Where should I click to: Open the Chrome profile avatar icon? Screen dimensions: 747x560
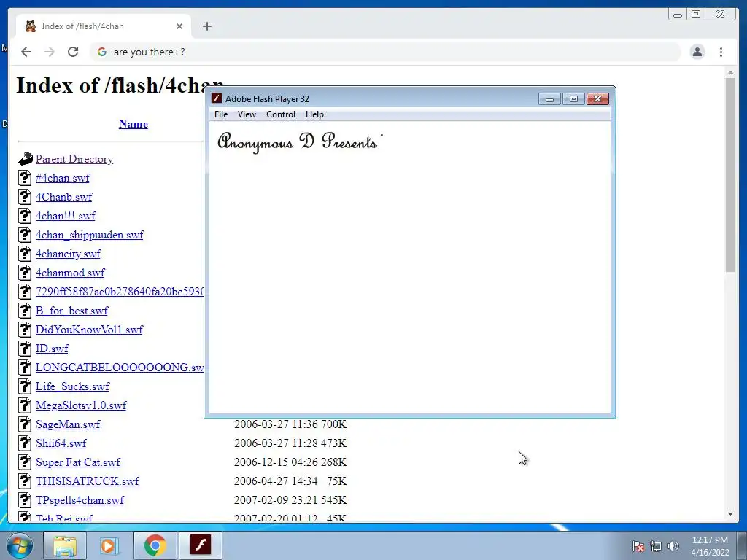(x=697, y=52)
